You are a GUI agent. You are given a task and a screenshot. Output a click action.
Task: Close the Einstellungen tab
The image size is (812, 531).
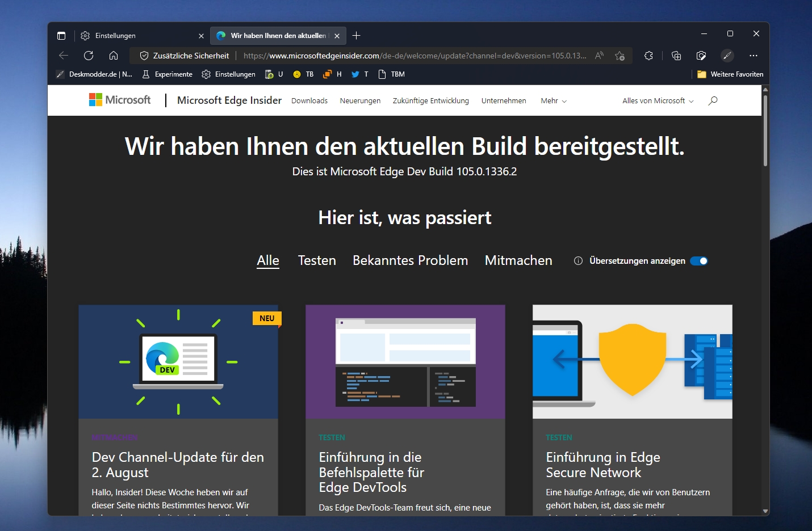pyautogui.click(x=201, y=36)
